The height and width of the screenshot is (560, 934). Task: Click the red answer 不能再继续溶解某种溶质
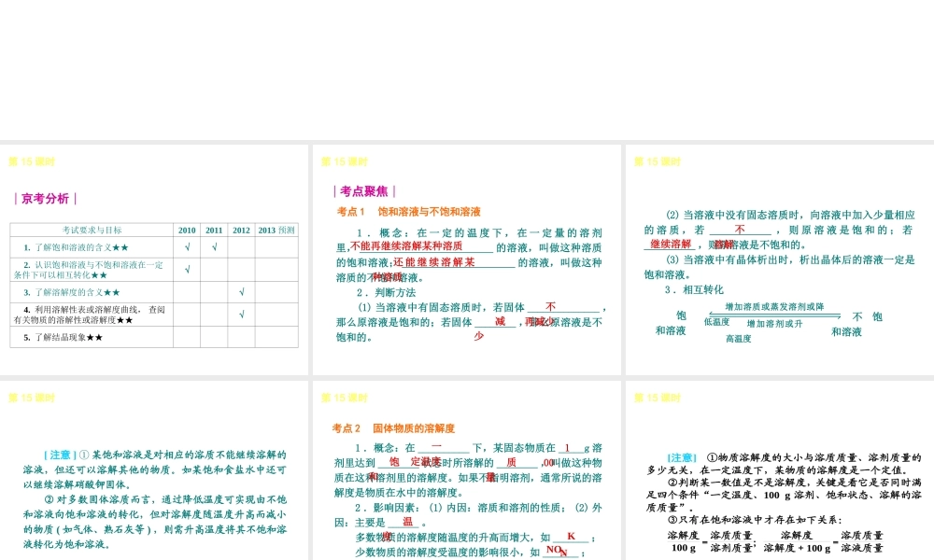pyautogui.click(x=407, y=245)
